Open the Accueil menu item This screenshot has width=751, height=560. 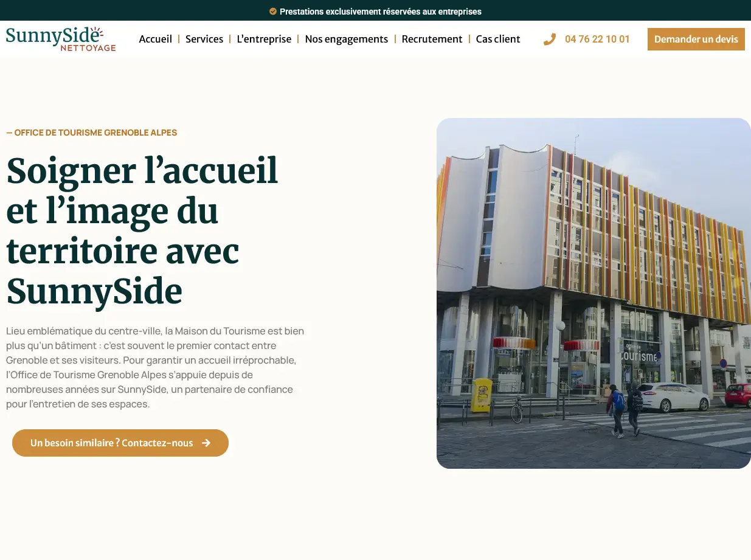156,39
